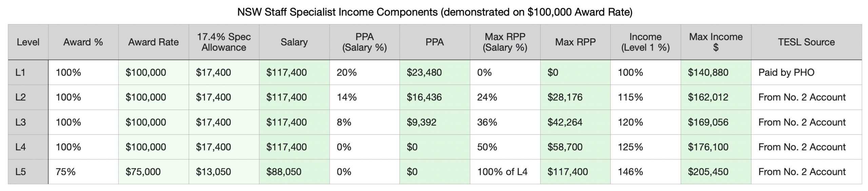The height and width of the screenshot is (191, 868).
Task: Click the Level column header
Action: point(28,42)
